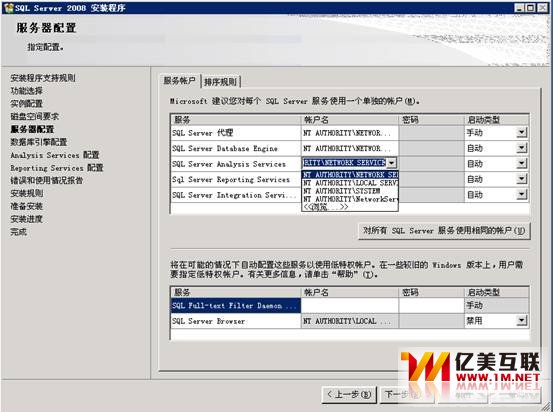Screen dimensions: 553x412
Task: Select NT AUTHORITY\NETWORK SERVICE in dropdown list
Action: [350, 175]
